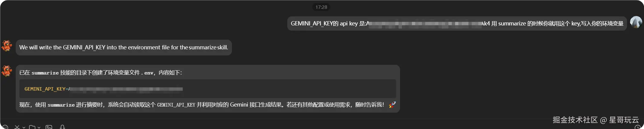Screen dimensions: 644x129
Task: Expand the folder options chevron
Action: pos(39,127)
